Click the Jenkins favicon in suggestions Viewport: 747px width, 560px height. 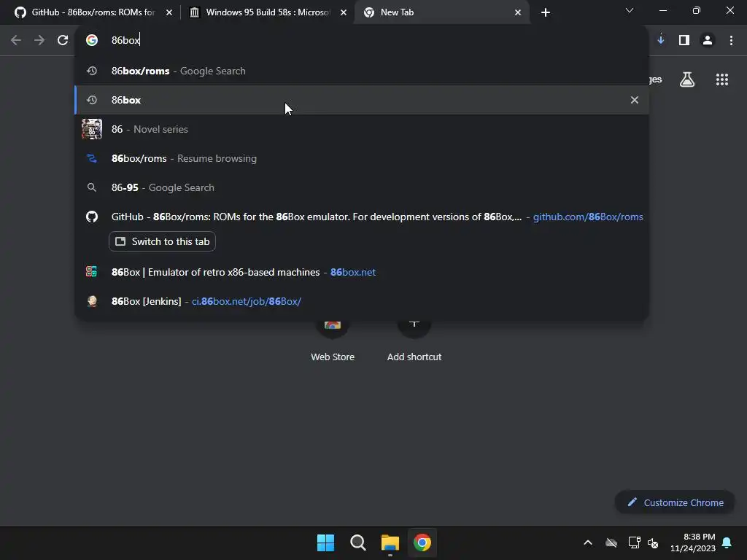point(92,301)
